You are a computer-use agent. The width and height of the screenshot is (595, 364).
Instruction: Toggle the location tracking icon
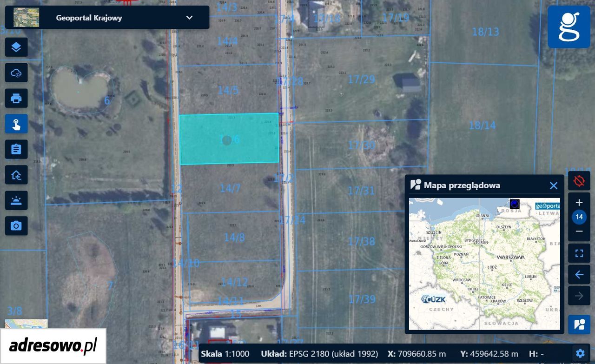(579, 180)
